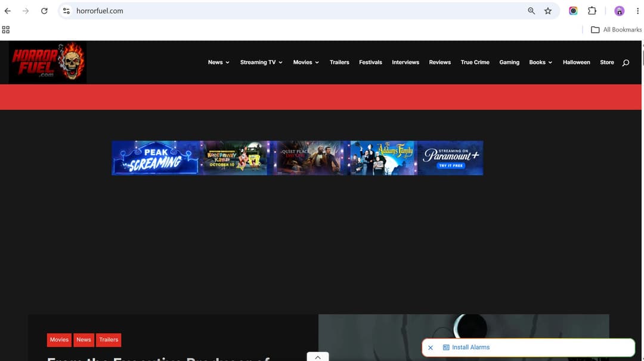
Task: Expand the News dropdown menu
Action: coord(218,63)
